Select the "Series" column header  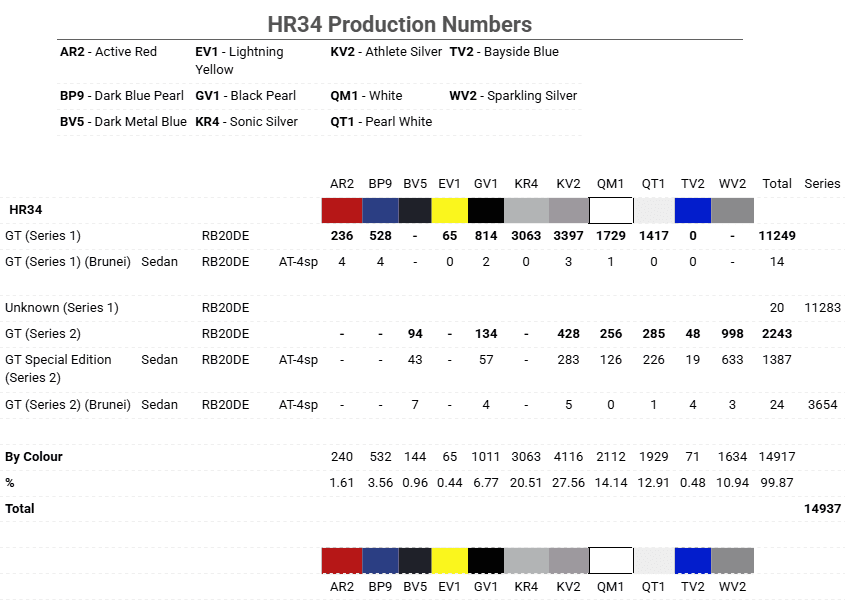coord(822,184)
